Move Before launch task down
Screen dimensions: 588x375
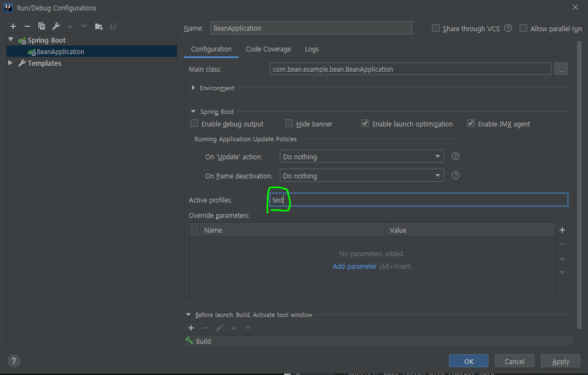click(248, 328)
